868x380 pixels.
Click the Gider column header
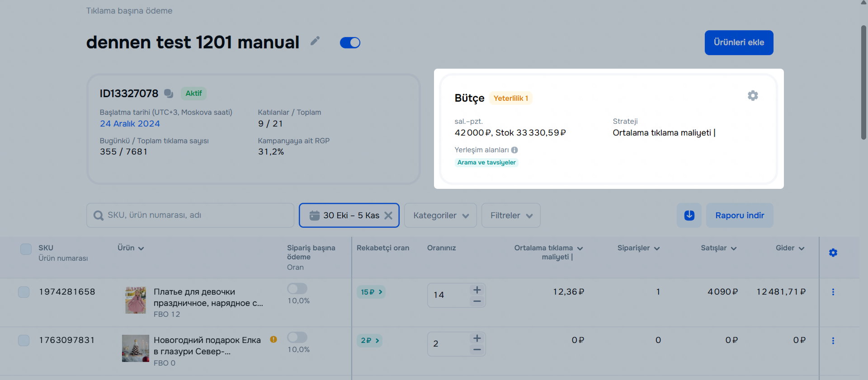coord(789,248)
